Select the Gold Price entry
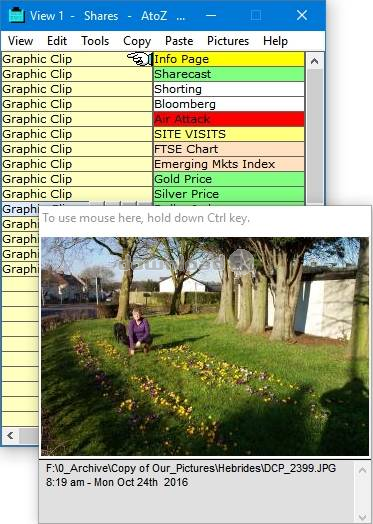This screenshot has width=373, height=524. [x=229, y=179]
